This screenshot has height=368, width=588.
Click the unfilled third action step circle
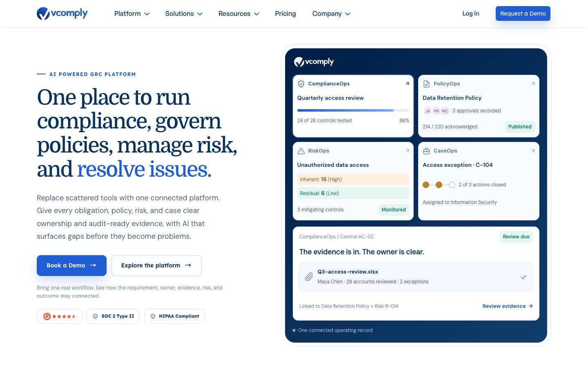point(452,185)
